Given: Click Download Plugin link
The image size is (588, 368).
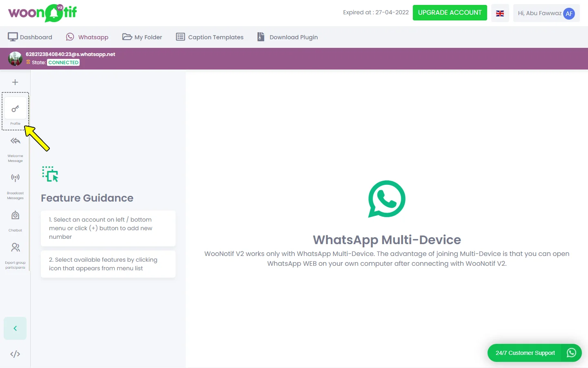Looking at the screenshot, I should pyautogui.click(x=287, y=37).
